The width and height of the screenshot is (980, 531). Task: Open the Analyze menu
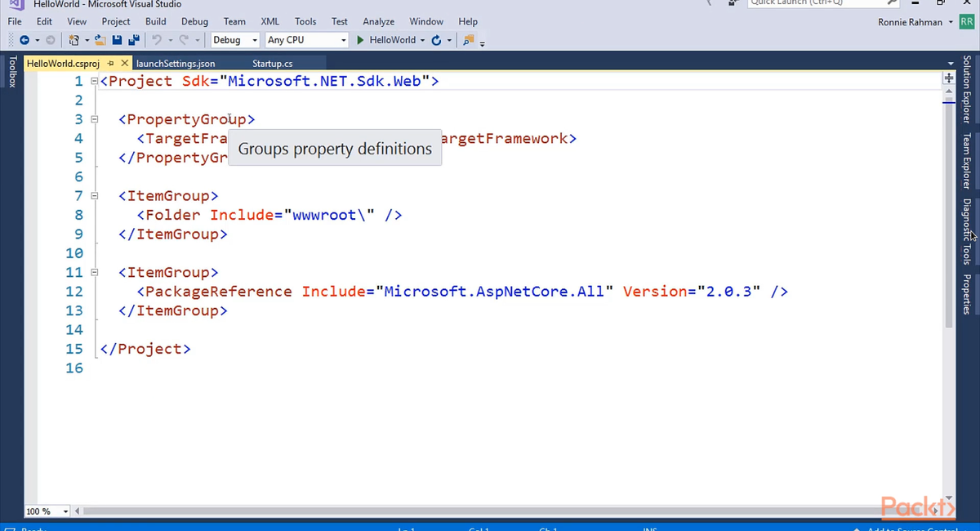pyautogui.click(x=378, y=21)
